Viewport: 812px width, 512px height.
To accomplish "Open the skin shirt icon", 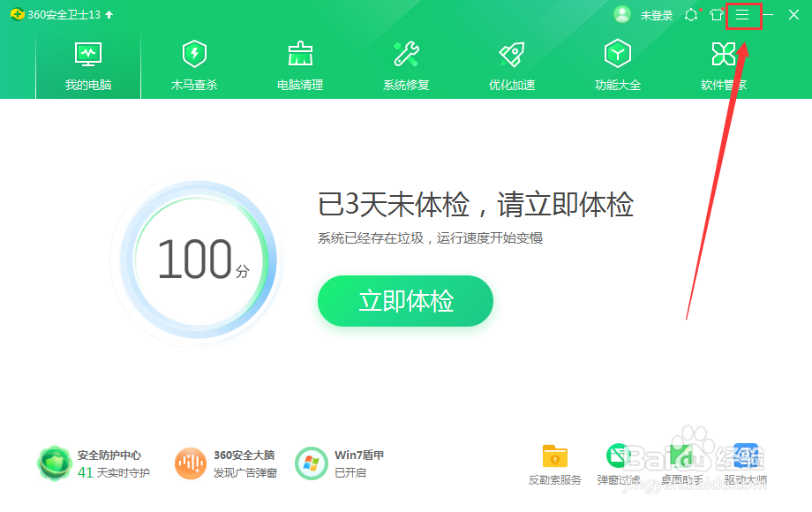I will click(717, 14).
